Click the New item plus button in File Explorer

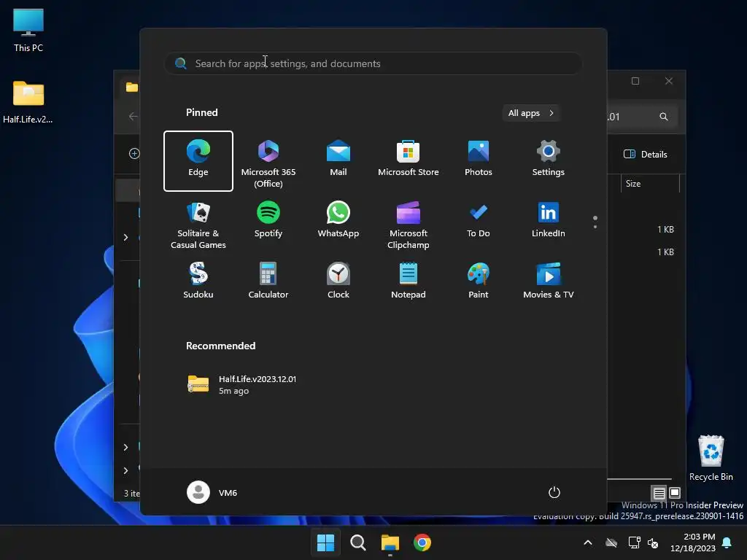tap(134, 153)
